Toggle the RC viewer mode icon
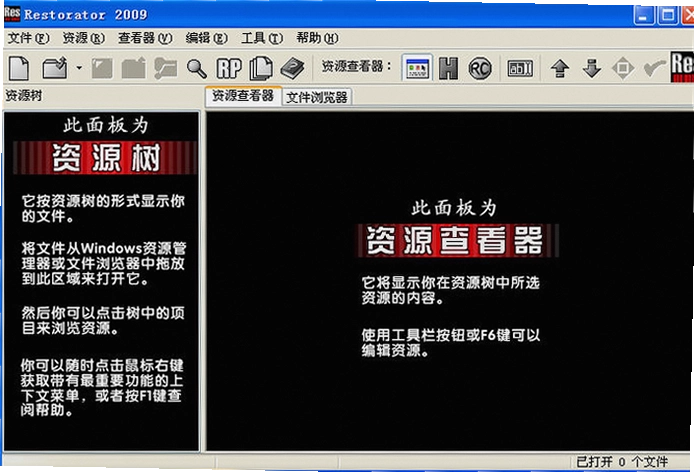The width and height of the screenshot is (694, 472). (480, 69)
